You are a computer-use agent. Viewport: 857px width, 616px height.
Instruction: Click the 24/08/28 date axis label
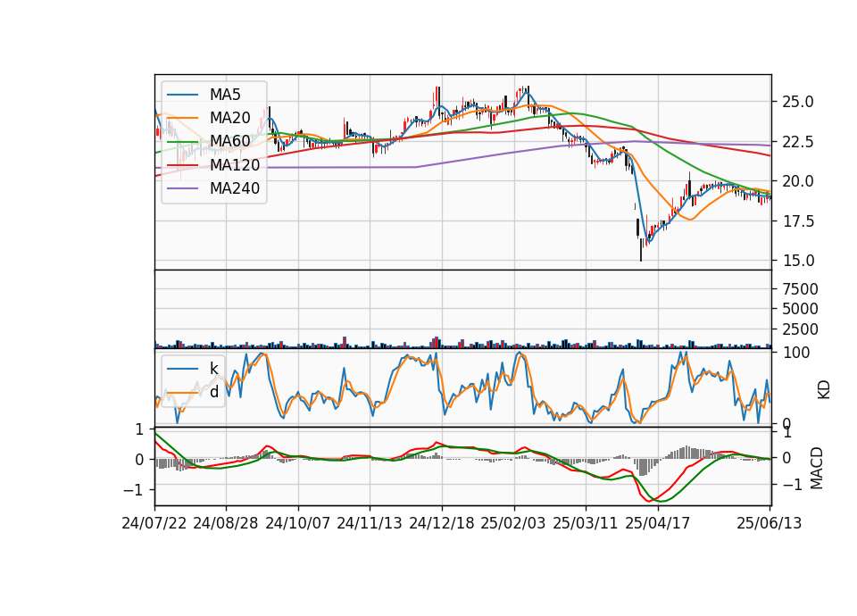[226, 523]
